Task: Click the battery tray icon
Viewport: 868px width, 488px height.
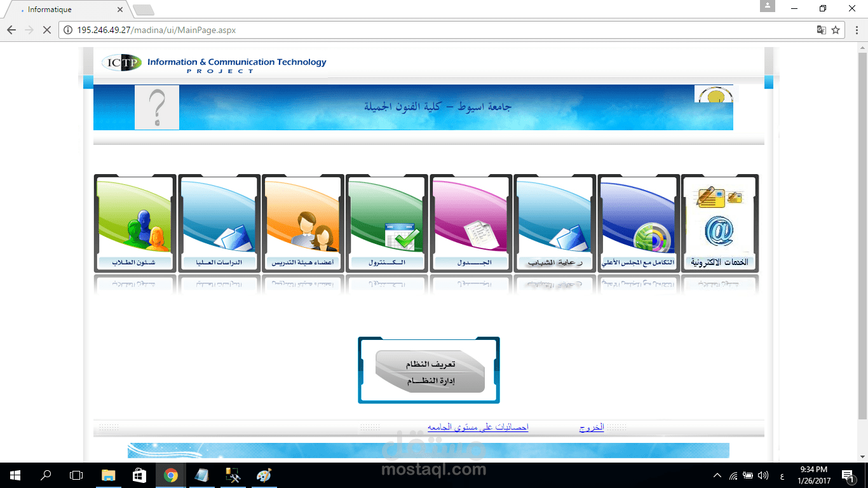Action: coord(748,475)
